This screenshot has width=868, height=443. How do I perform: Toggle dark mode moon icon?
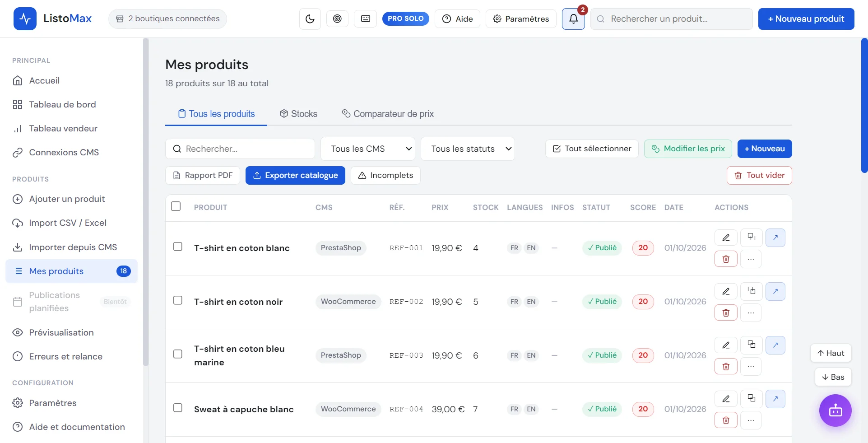(310, 19)
